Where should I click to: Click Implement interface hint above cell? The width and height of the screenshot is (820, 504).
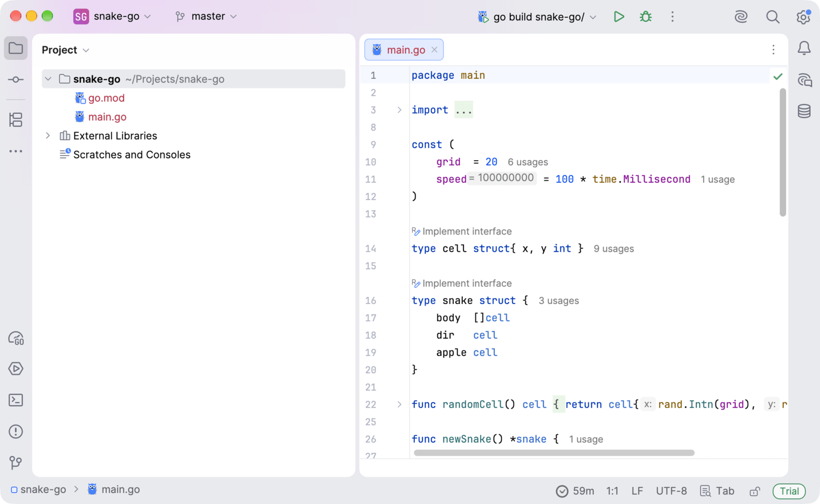(x=462, y=231)
